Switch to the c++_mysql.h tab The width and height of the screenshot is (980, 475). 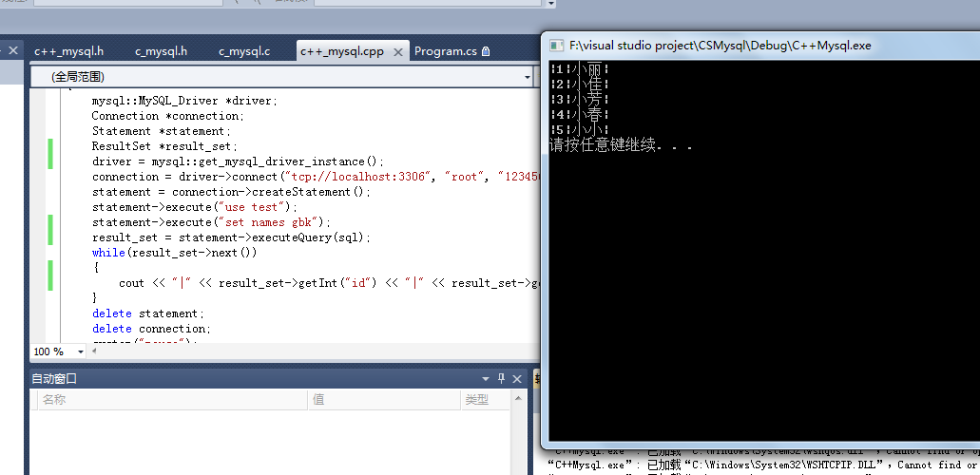(x=68, y=51)
